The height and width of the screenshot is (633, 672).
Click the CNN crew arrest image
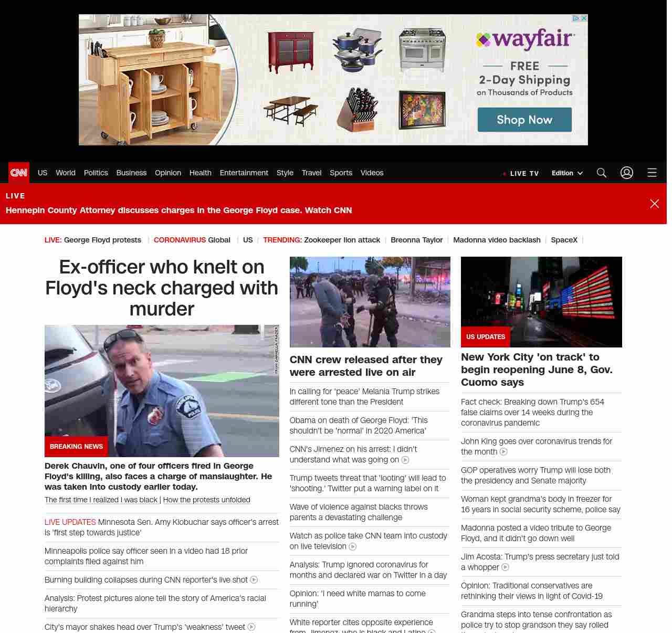tap(370, 302)
